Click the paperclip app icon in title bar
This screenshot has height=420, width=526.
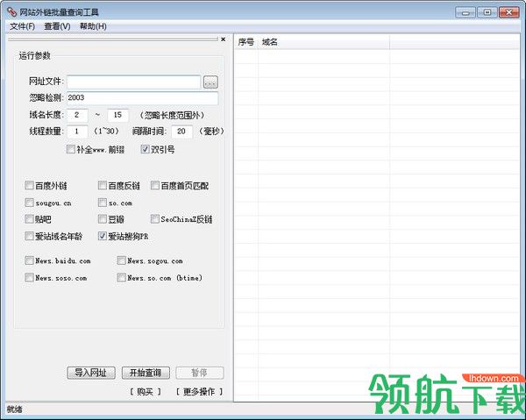11,12
